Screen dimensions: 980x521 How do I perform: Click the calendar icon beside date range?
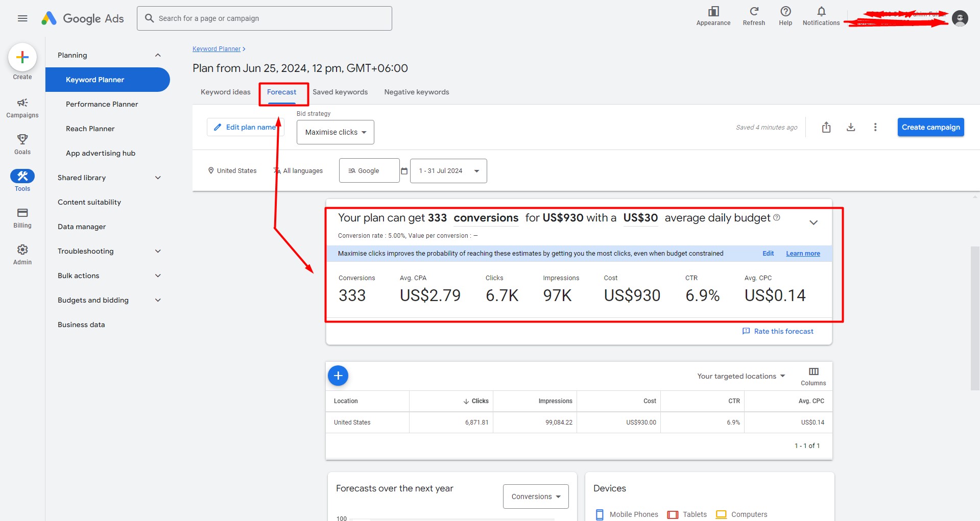[404, 171]
